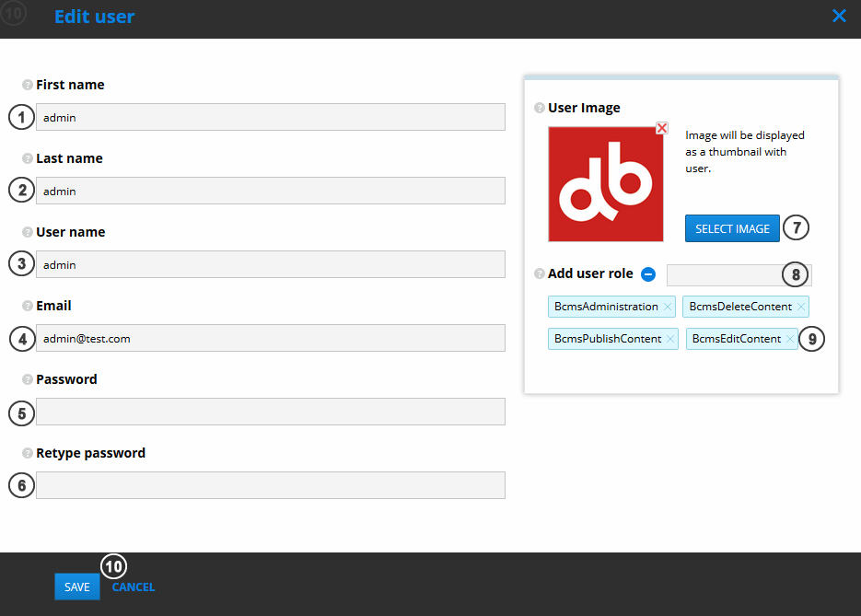Focus the First name field

tap(270, 117)
